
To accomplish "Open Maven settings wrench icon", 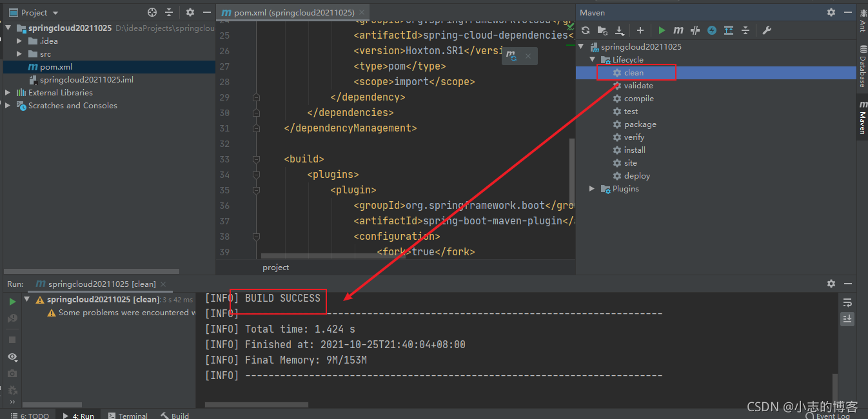I will [x=767, y=30].
